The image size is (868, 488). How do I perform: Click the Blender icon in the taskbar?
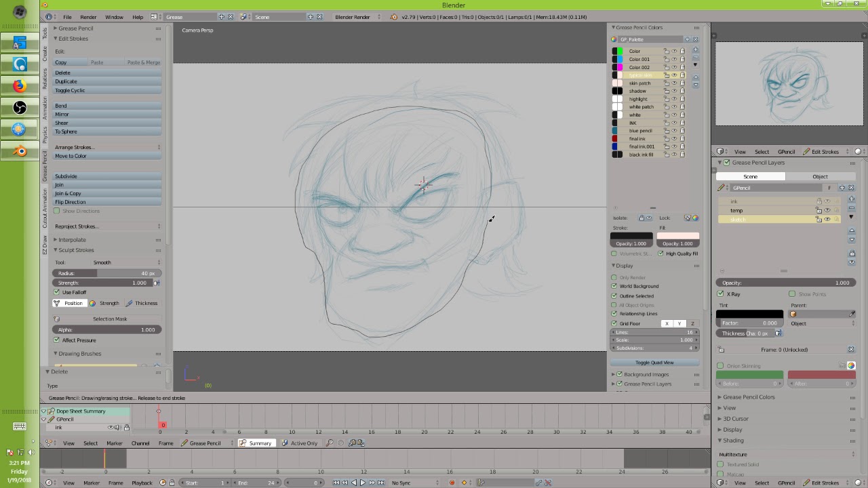point(20,150)
